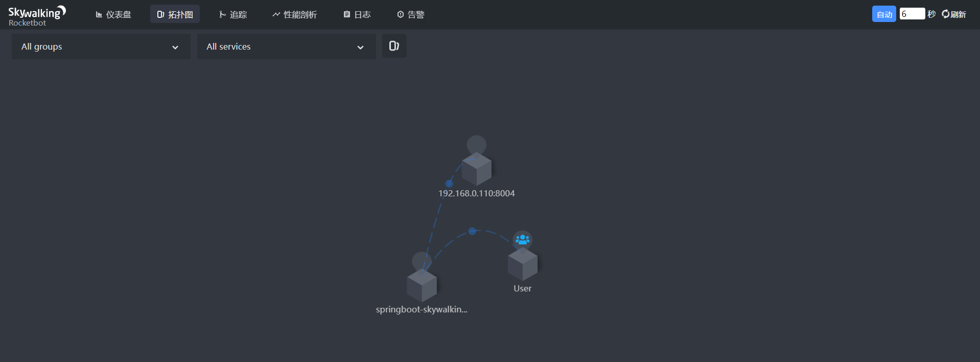Click the refresh interval seconds field
Screen dimensions: 980x362
(912, 14)
